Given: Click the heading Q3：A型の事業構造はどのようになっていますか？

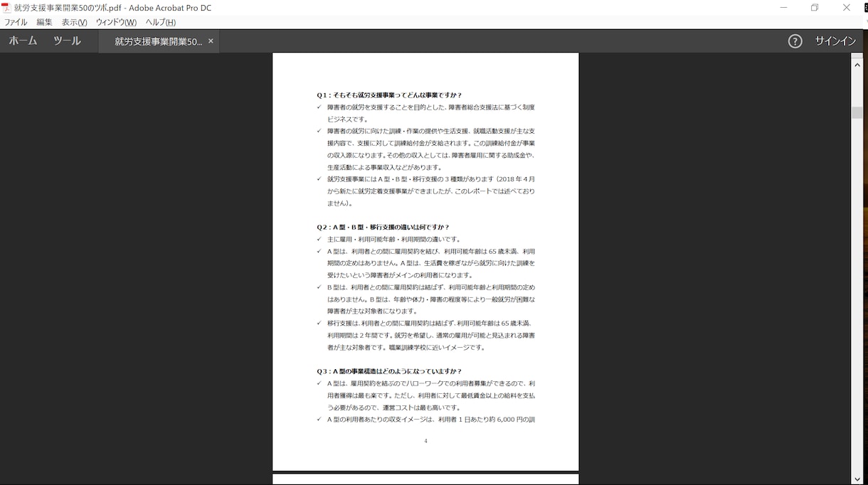Looking at the screenshot, I should point(389,371).
